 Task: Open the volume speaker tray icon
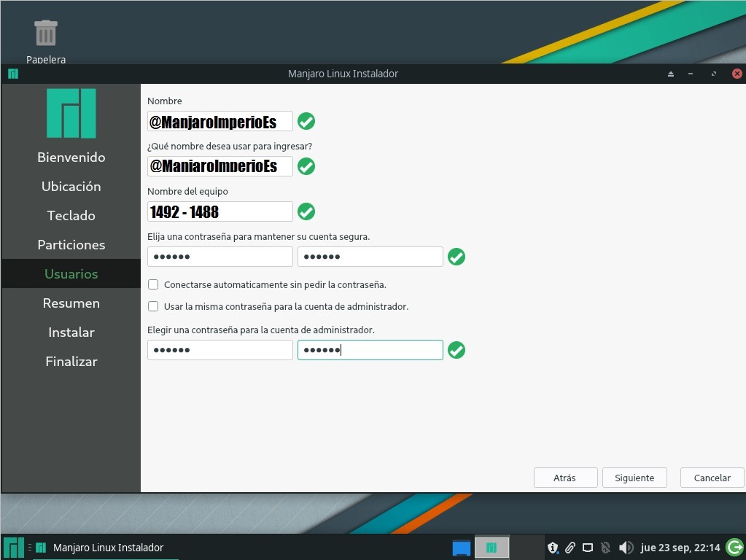626,548
